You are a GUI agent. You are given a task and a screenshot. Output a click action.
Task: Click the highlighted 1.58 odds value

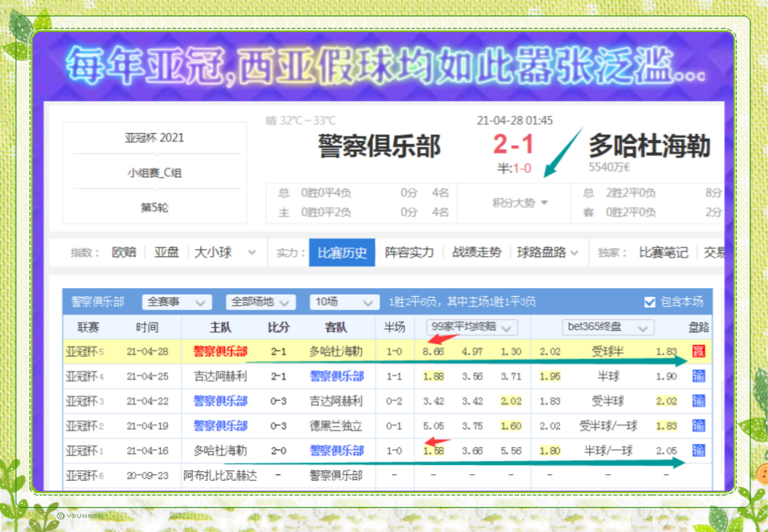click(434, 451)
